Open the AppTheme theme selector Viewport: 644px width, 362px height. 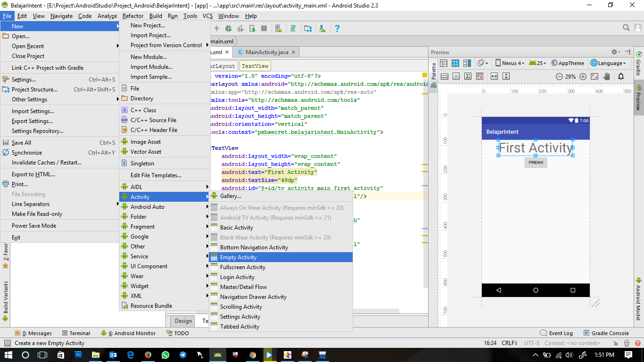(567, 63)
